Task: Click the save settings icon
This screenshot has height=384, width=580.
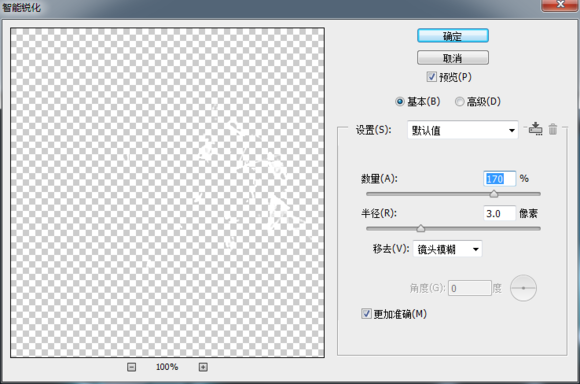Action: tap(535, 129)
